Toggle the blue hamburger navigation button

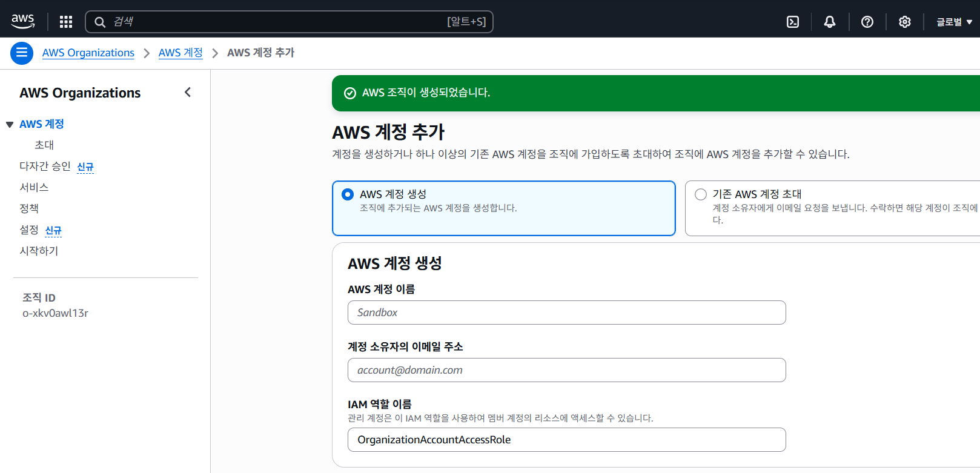(x=22, y=53)
